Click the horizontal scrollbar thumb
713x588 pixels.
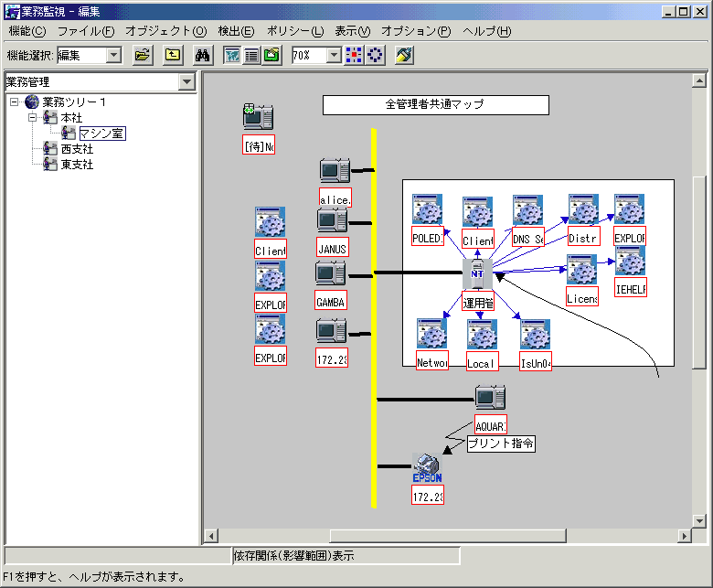448,536
